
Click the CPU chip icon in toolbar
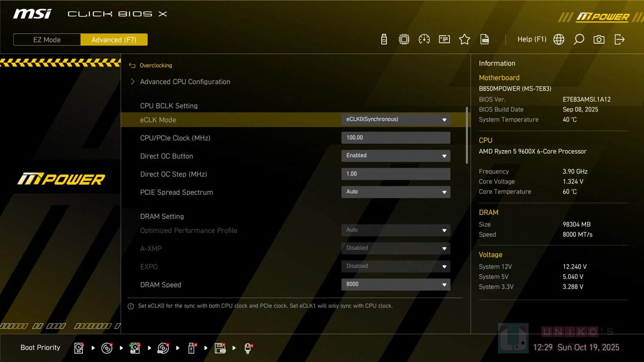(x=404, y=39)
